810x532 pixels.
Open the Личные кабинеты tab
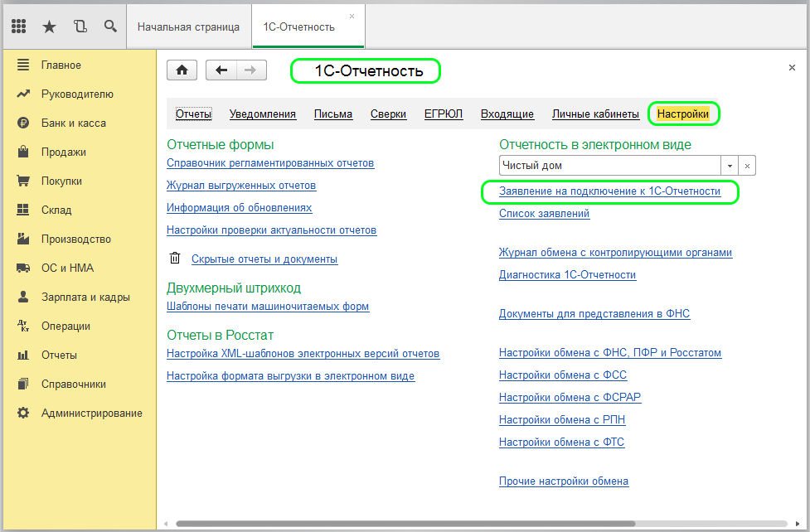click(x=595, y=114)
